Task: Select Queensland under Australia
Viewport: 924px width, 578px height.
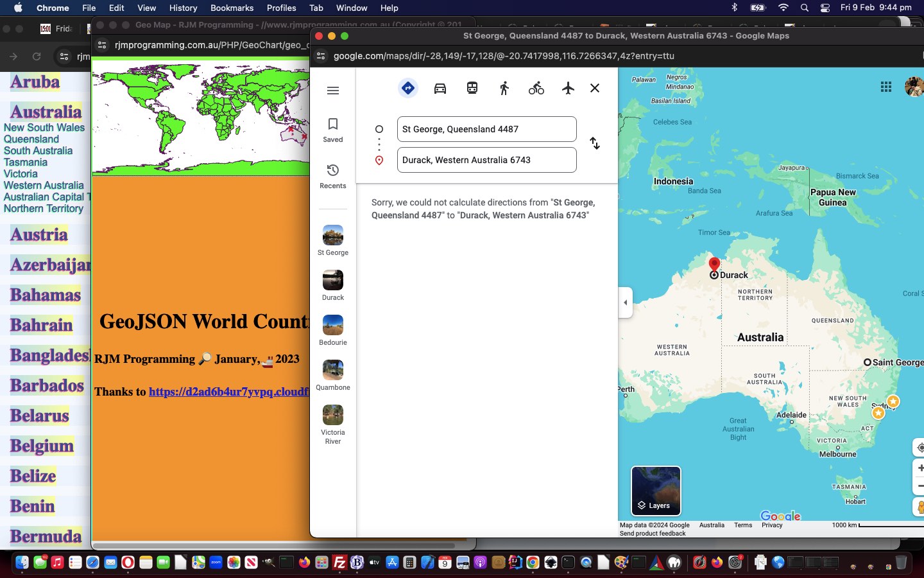Action: coord(31,139)
